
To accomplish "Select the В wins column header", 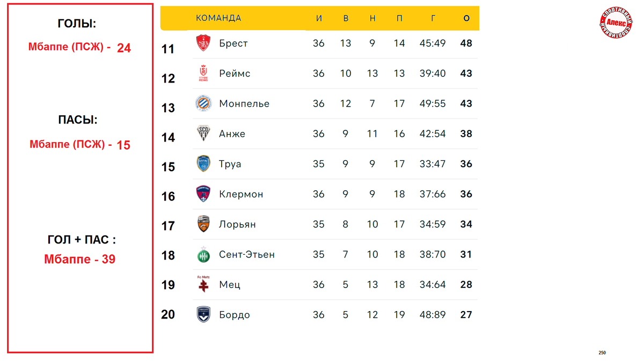I will point(346,18).
